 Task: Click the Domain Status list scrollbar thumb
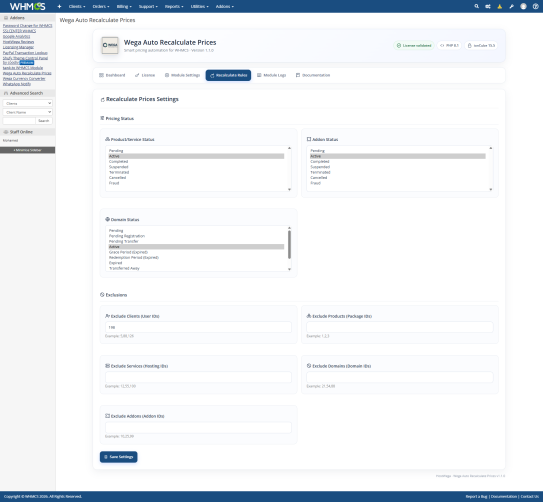(290, 244)
